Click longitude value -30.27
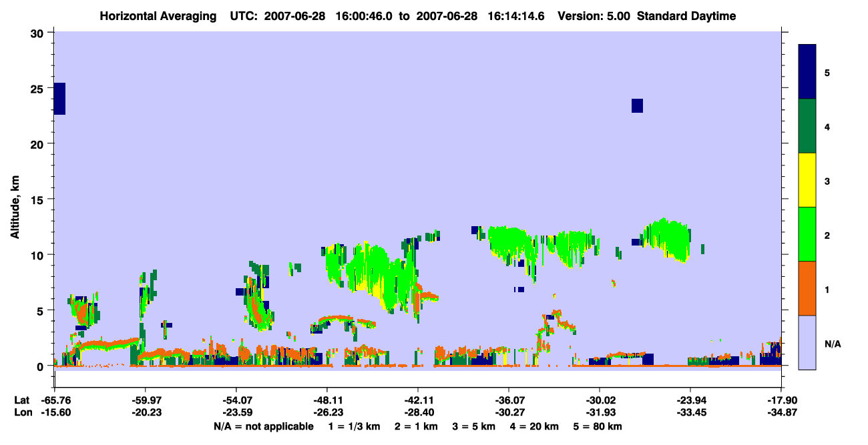 509,412
